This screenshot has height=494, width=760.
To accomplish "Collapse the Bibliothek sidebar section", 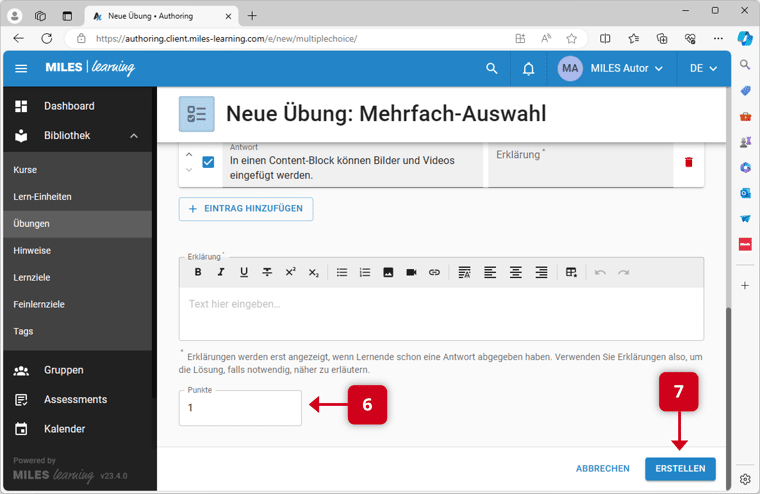I will click(134, 136).
